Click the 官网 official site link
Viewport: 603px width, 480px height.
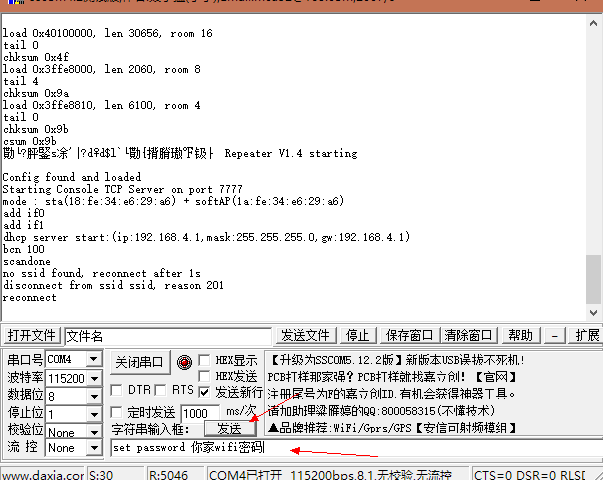tap(496, 377)
